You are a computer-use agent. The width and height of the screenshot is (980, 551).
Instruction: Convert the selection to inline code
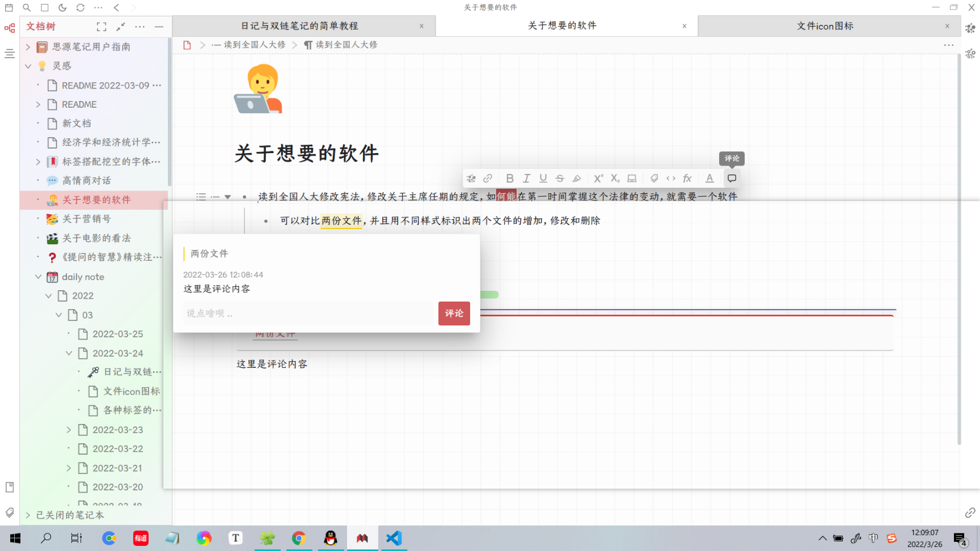671,179
